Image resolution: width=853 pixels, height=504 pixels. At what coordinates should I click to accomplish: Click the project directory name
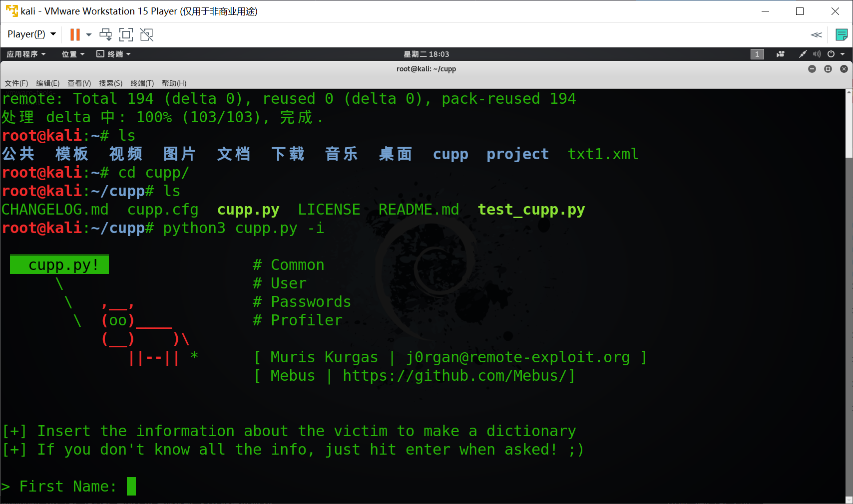pyautogui.click(x=518, y=155)
